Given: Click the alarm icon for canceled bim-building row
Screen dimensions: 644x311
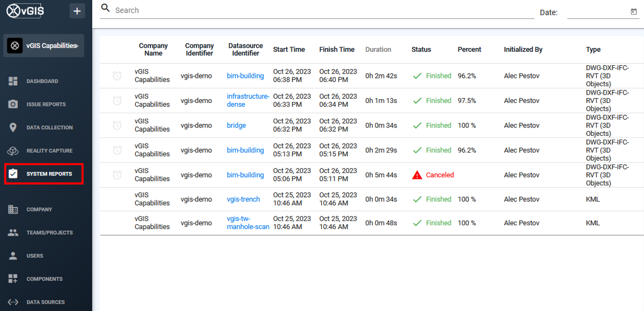Looking at the screenshot, I should (118, 175).
